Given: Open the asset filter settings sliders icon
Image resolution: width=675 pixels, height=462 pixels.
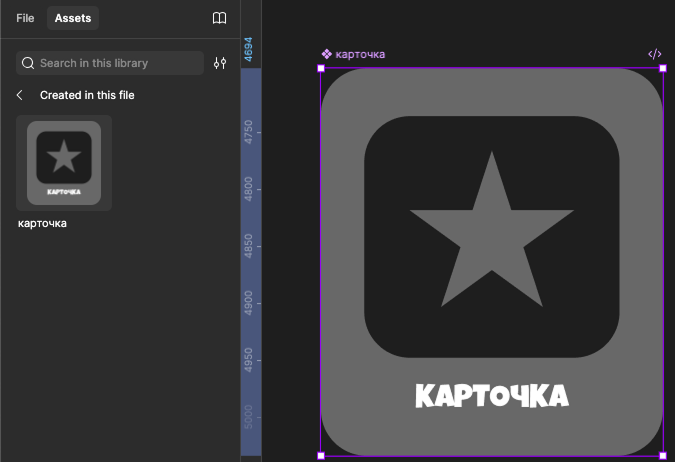Looking at the screenshot, I should click(x=220, y=63).
